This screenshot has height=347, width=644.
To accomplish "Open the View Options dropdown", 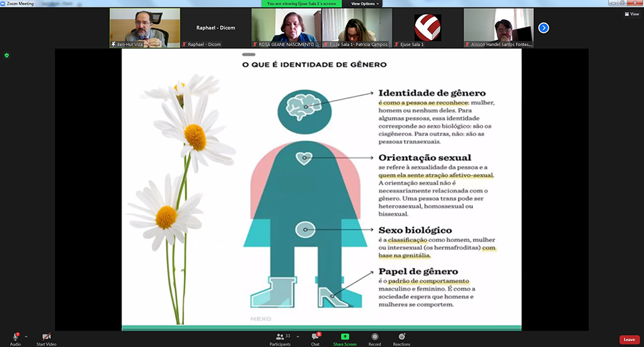I will [365, 3].
